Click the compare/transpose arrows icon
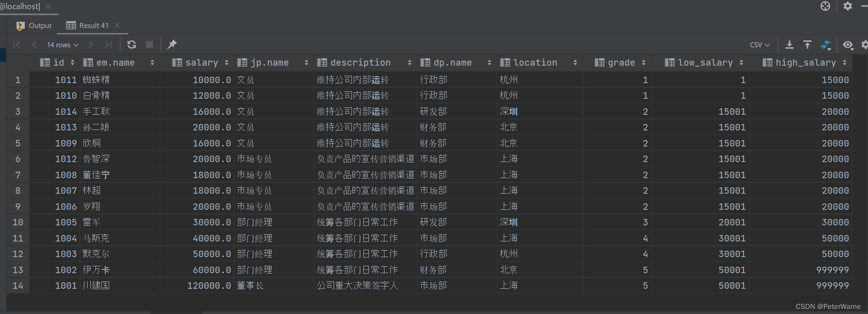The height and width of the screenshot is (314, 868). (x=825, y=45)
